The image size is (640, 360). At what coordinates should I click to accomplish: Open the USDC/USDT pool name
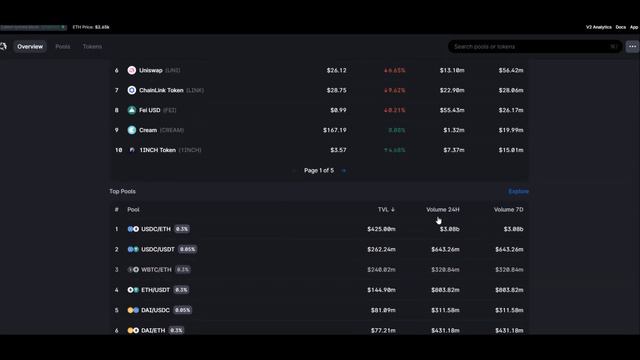(158, 249)
